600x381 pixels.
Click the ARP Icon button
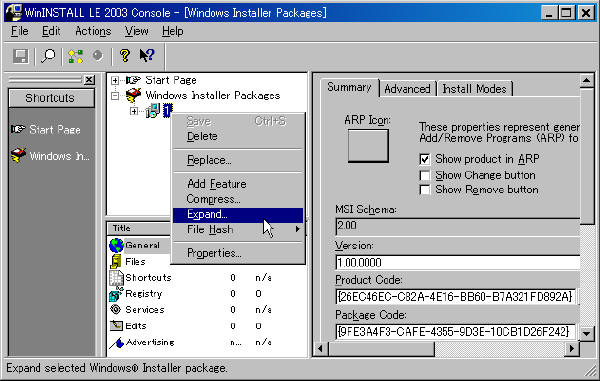(368, 145)
